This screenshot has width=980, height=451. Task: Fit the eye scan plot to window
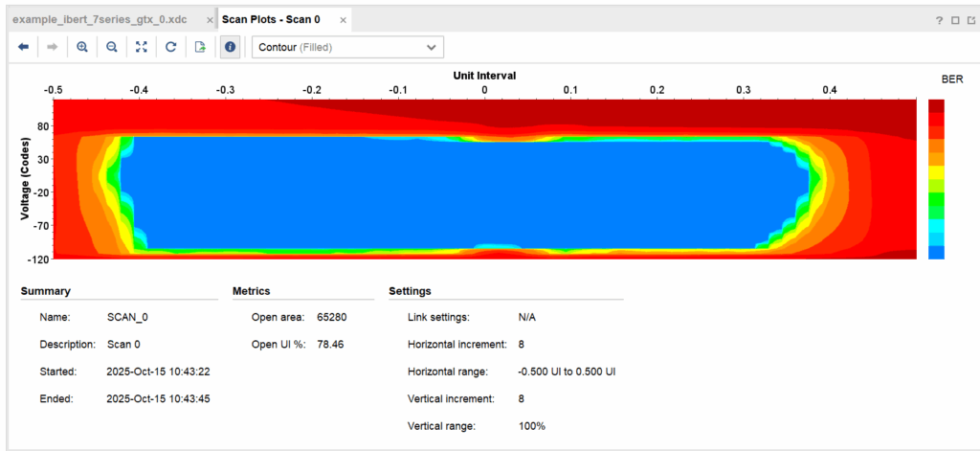(x=142, y=47)
